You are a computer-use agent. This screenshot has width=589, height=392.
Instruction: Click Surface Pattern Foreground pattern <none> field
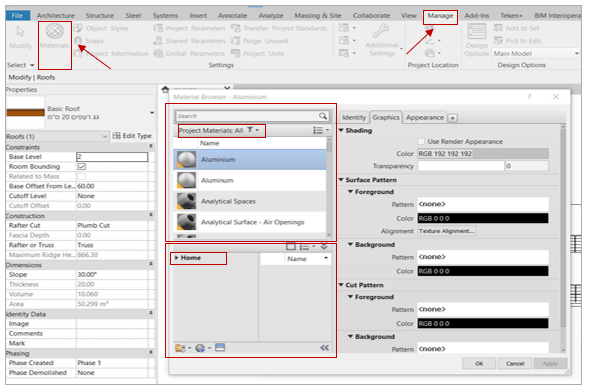pyautogui.click(x=483, y=204)
